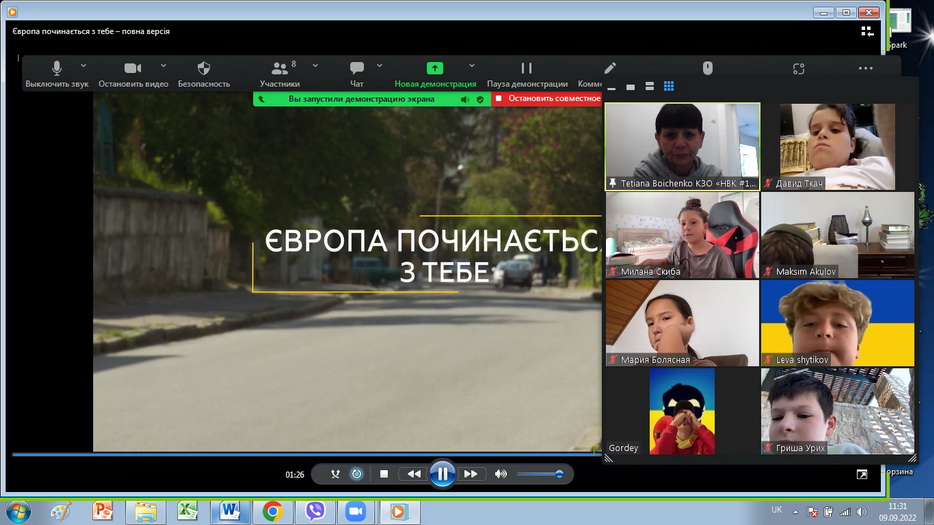
Task: Mute the media player speaker icon
Action: click(x=501, y=474)
